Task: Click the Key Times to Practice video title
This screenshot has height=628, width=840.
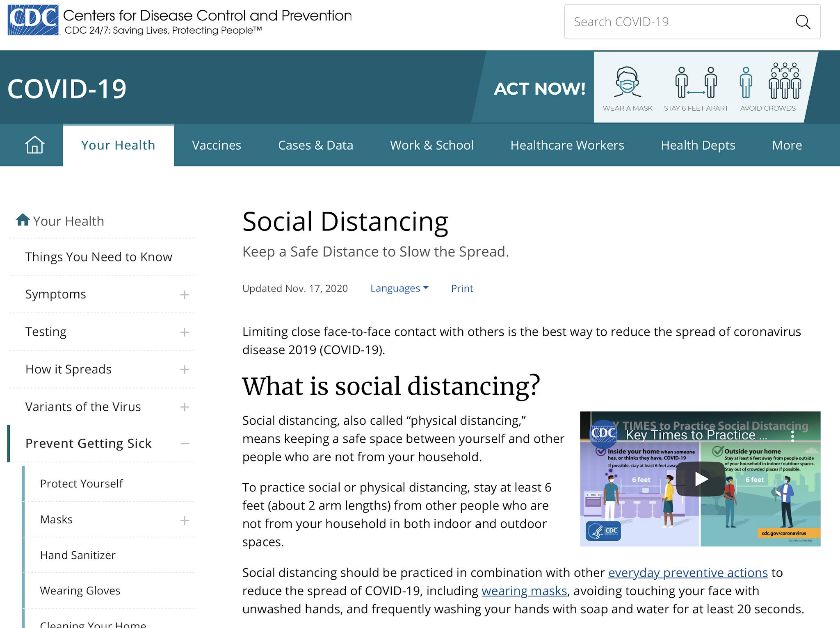Action: (696, 435)
